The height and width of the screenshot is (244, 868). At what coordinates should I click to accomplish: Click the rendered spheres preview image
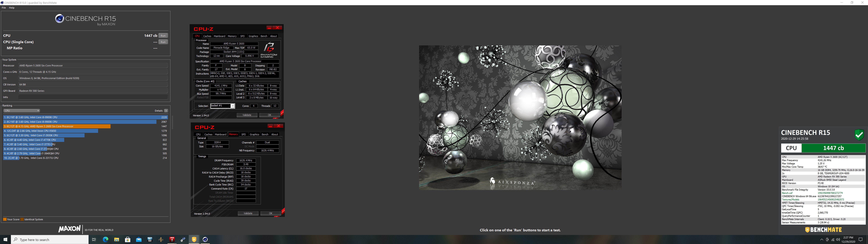(520, 118)
